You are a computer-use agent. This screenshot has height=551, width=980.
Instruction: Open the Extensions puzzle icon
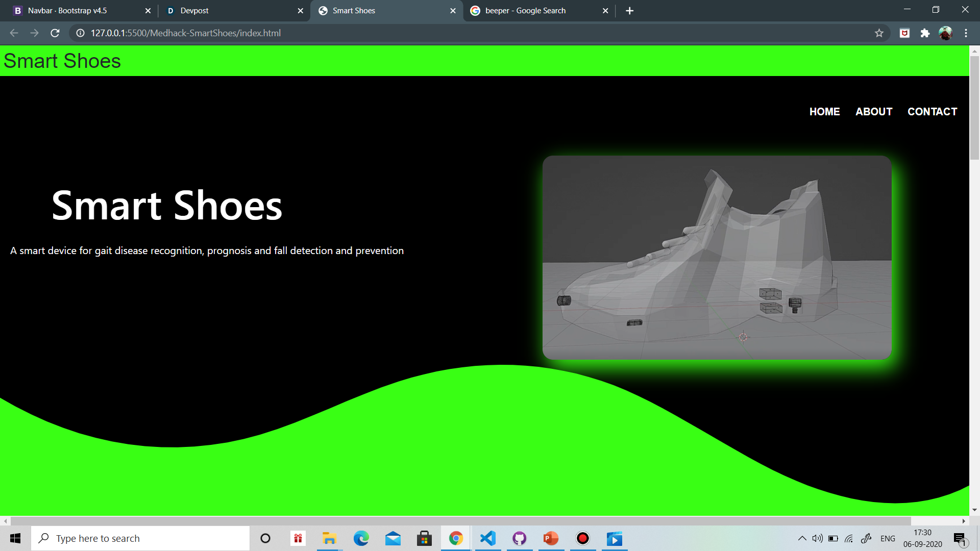[925, 33]
